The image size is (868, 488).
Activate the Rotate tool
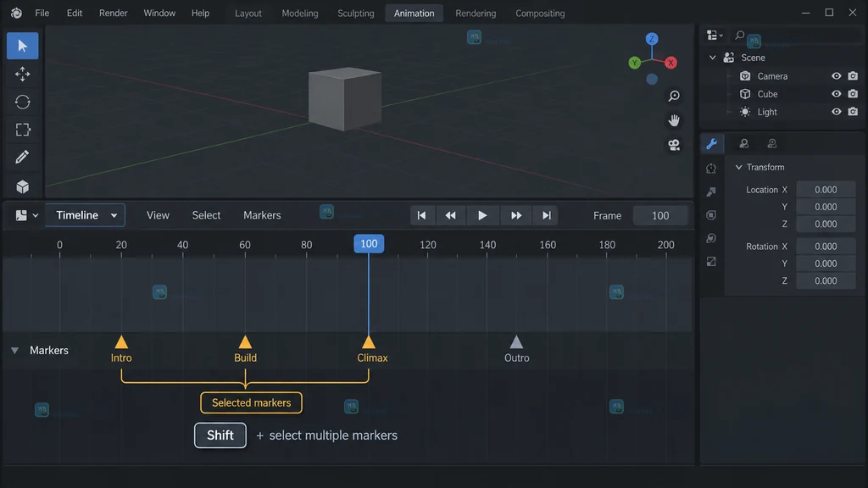(x=23, y=102)
